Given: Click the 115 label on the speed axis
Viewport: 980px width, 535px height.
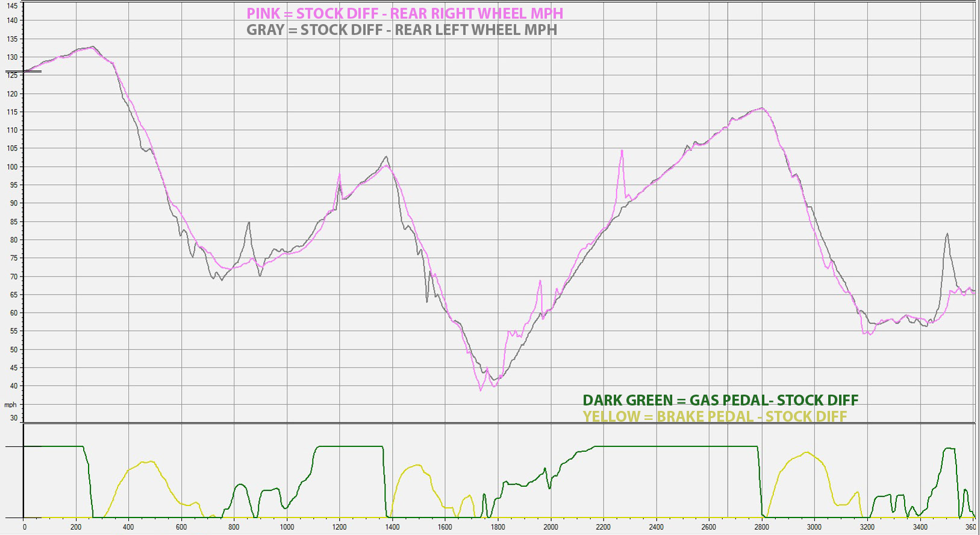Looking at the screenshot, I should [12, 112].
